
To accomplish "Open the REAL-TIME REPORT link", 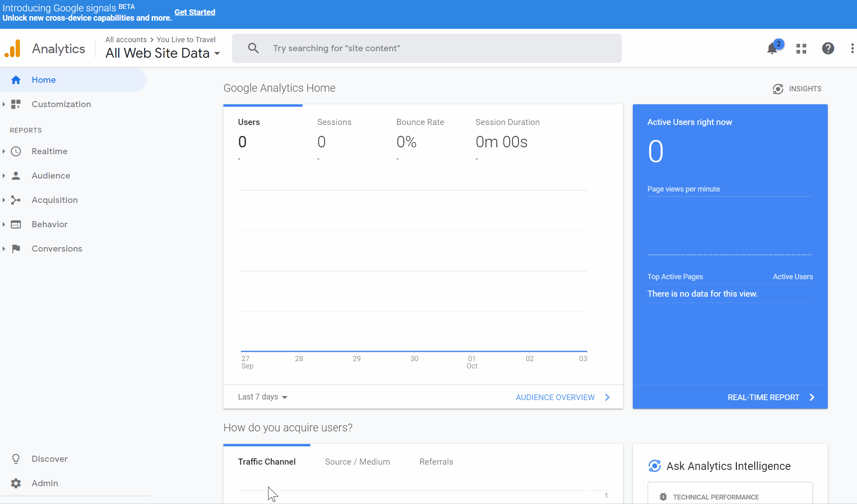I will [x=764, y=397].
